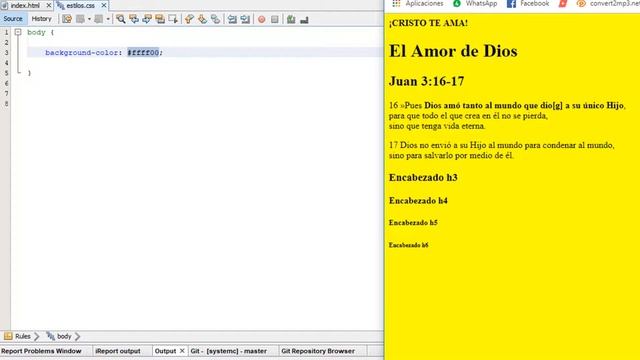Open dropdown arrow beside Forward icon

[108, 19]
